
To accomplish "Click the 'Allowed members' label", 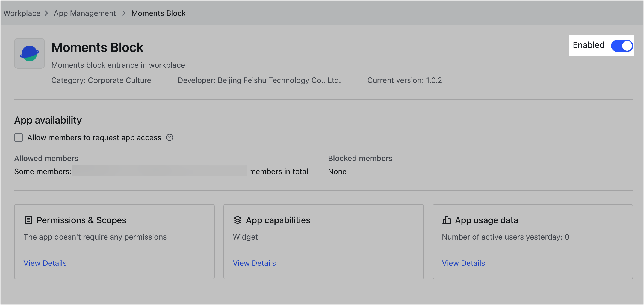I will (46, 158).
